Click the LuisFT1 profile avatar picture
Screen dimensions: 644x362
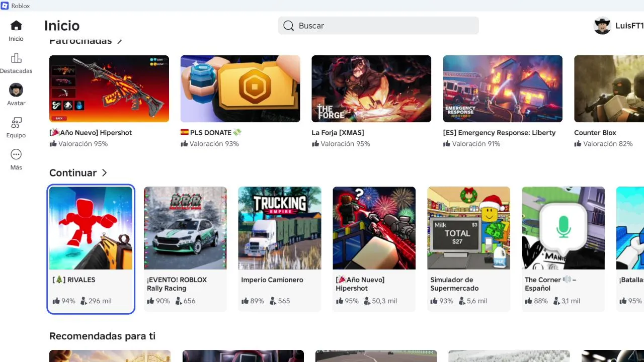[x=602, y=26]
